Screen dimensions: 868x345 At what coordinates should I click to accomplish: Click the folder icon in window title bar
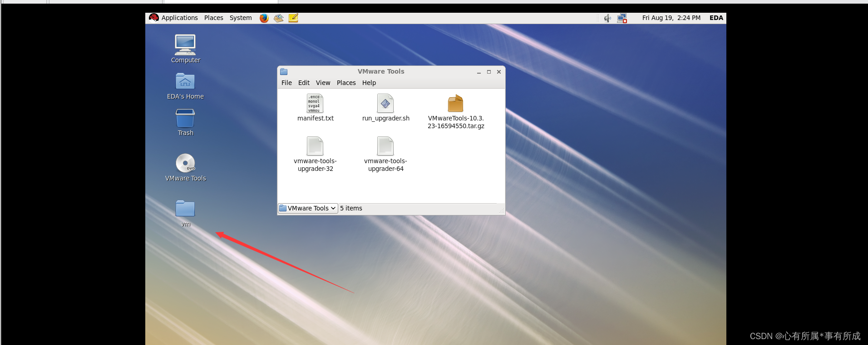tap(284, 72)
